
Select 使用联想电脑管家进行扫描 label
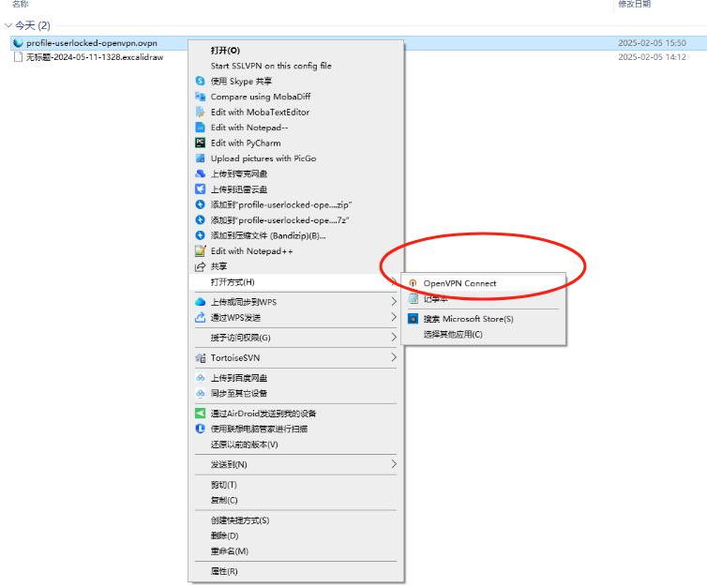[x=259, y=429]
